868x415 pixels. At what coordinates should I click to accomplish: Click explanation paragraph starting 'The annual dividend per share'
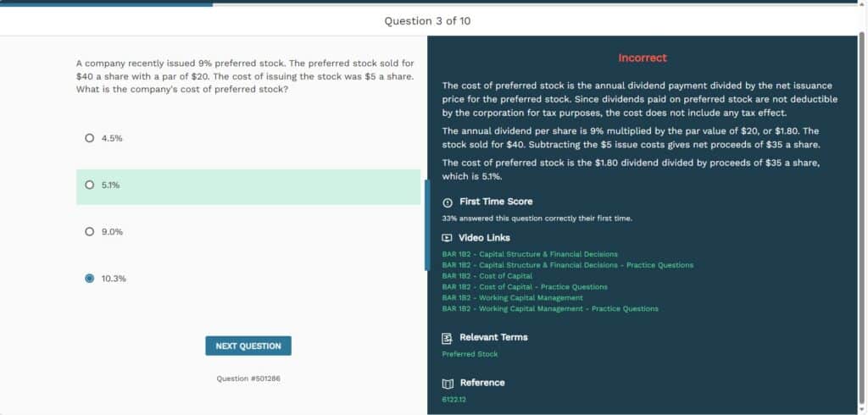(631, 138)
